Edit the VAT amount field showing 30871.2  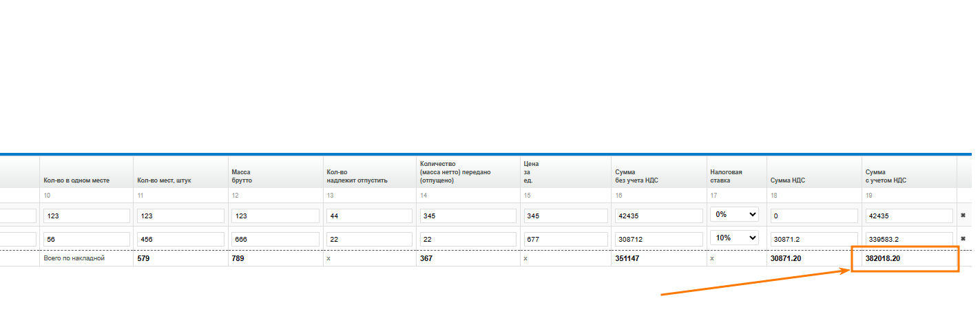(x=814, y=238)
